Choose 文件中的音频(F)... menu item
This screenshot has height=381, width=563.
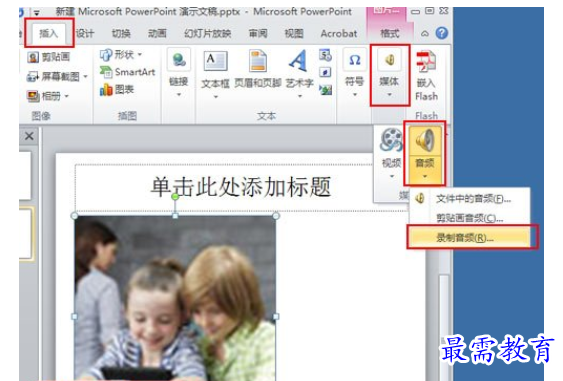click(470, 199)
